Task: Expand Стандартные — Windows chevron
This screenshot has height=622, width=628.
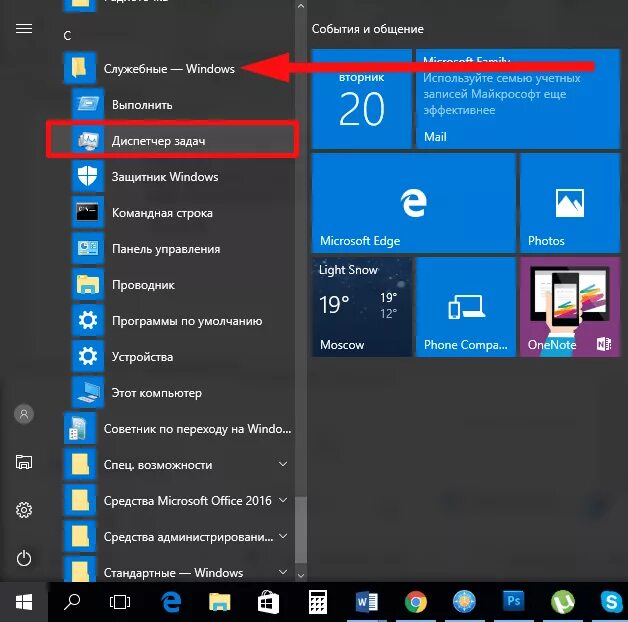Action: click(x=283, y=572)
